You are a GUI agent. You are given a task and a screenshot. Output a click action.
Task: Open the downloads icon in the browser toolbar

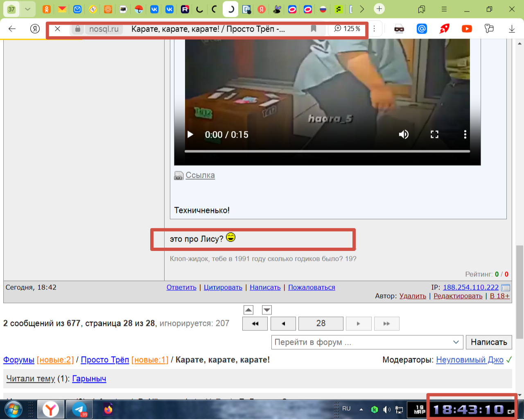[x=512, y=29]
